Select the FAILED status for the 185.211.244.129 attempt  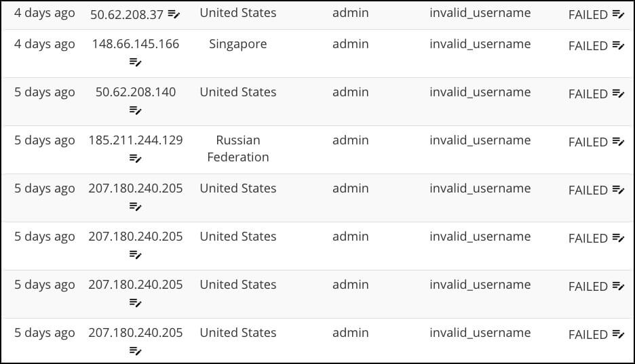tap(588, 142)
